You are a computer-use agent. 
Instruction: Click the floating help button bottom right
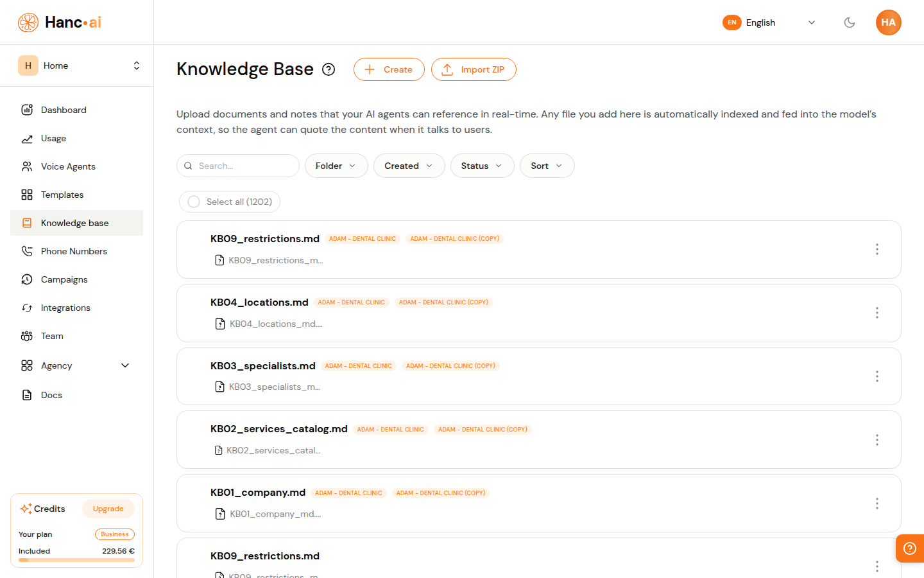pyautogui.click(x=909, y=548)
